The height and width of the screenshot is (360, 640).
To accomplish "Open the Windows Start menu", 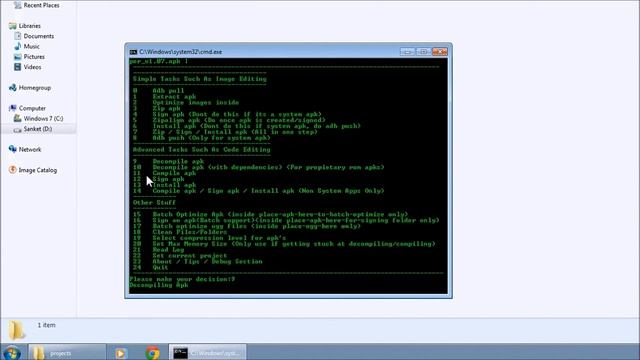I will (x=11, y=352).
